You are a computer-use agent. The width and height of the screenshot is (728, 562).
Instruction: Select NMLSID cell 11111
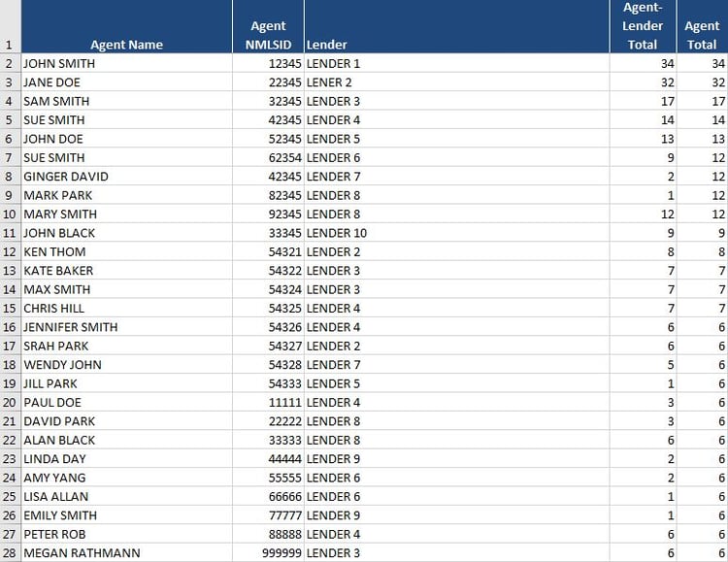268,402
